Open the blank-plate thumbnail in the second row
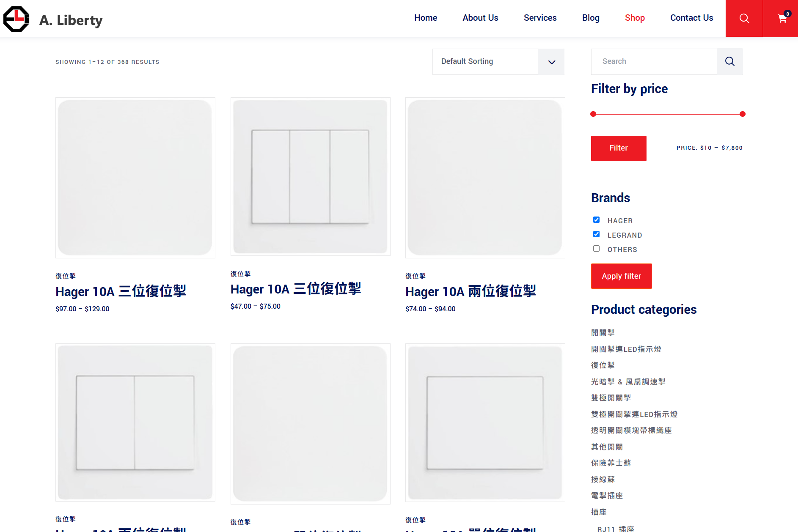The image size is (798, 532). point(310,424)
